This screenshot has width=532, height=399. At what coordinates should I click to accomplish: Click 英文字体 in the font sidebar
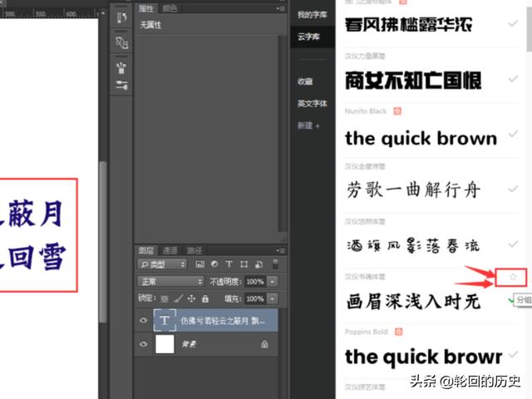pos(312,104)
